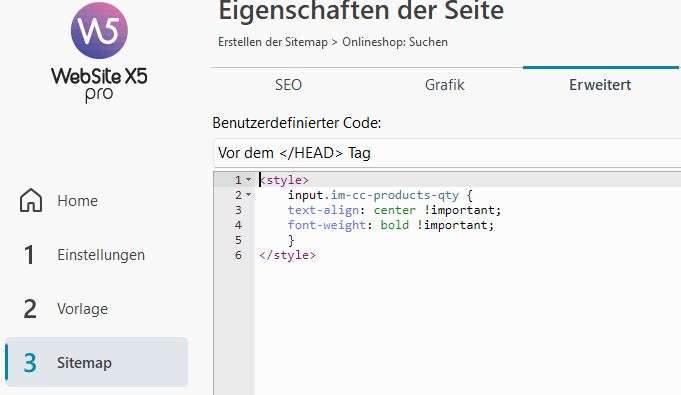Open the Home house icon
The height and width of the screenshot is (395, 681).
coord(31,200)
